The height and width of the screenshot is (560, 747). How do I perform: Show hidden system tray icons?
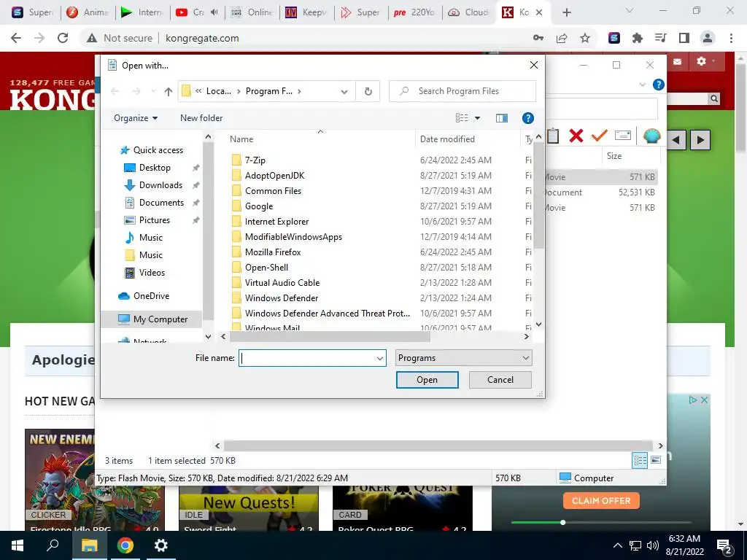tap(617, 545)
